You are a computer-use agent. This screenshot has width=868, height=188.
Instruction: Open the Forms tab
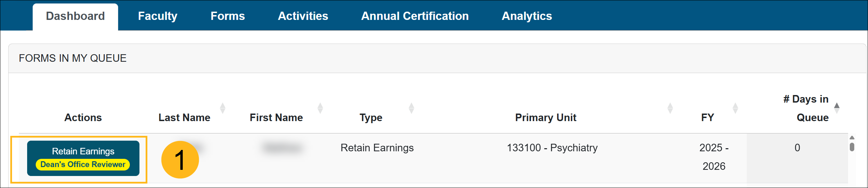[227, 16]
